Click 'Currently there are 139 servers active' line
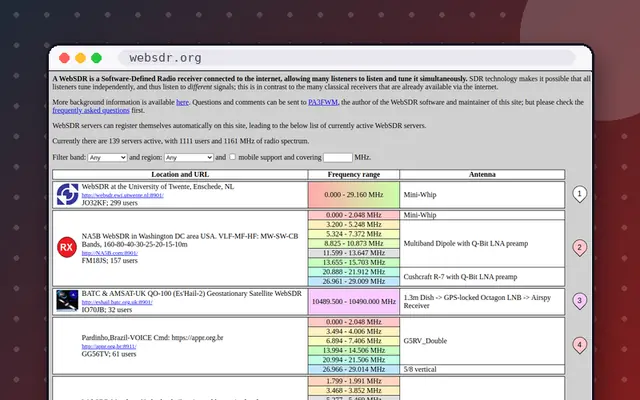 [x=180, y=141]
